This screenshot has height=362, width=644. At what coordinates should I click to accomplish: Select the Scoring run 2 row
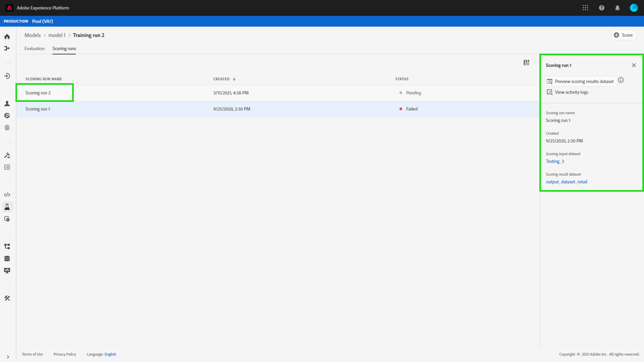(38, 93)
